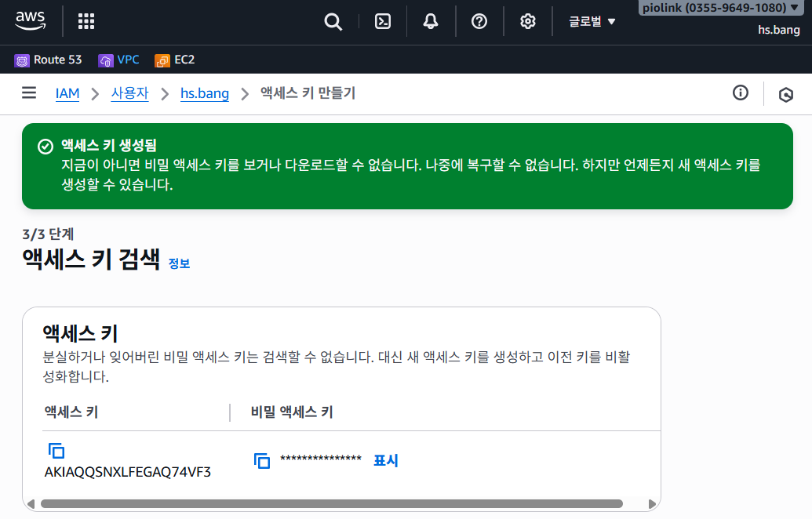Click the scrollbar right arrow

652,504
